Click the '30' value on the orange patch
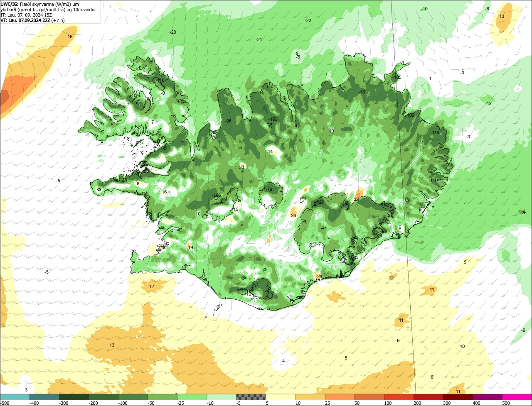532x406 pixels. 241,167
